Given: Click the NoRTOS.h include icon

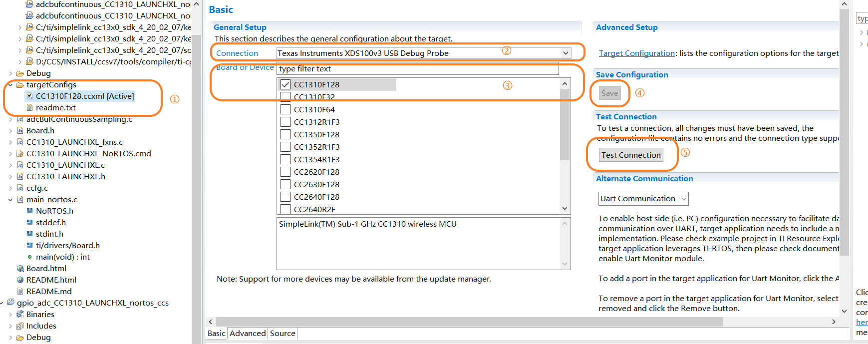Looking at the screenshot, I should pos(29,211).
